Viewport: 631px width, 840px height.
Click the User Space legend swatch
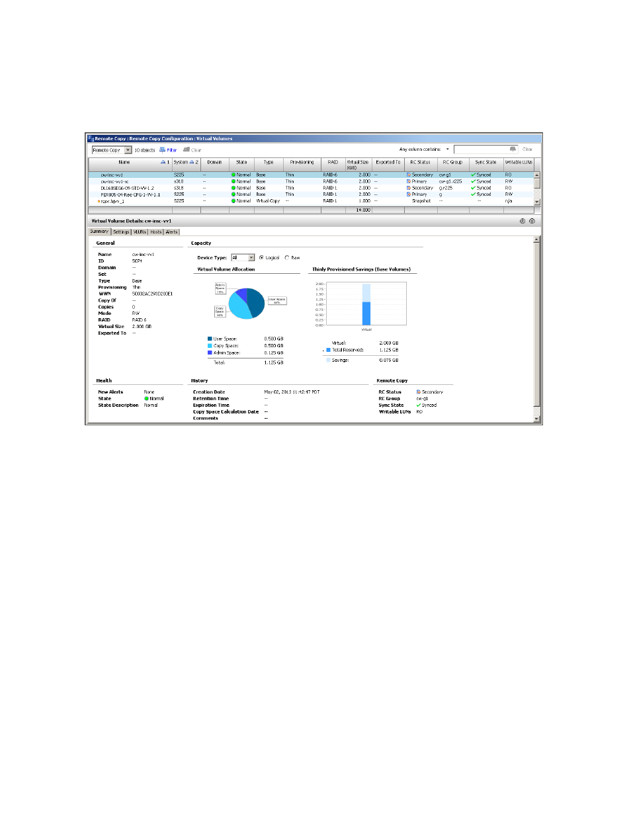point(210,339)
